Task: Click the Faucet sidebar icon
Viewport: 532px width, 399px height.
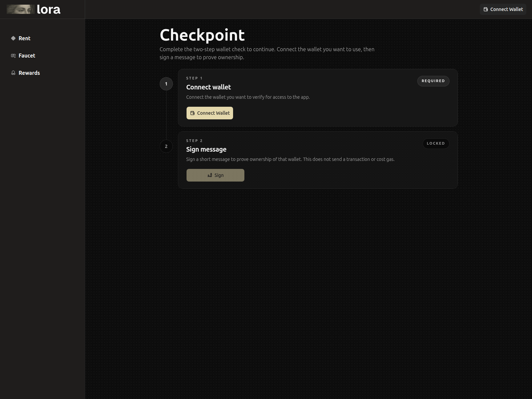Action: tap(13, 56)
